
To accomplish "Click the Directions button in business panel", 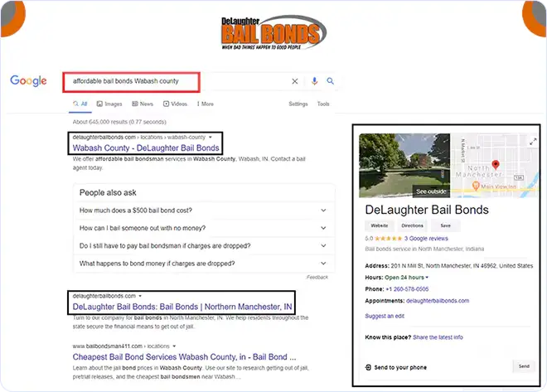I will [x=412, y=225].
